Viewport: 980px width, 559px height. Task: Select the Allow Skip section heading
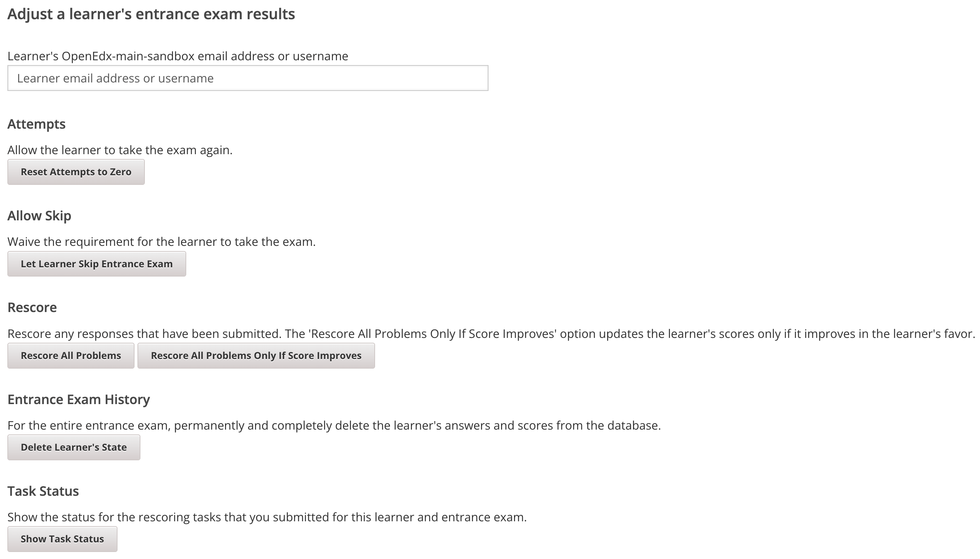[x=39, y=216]
